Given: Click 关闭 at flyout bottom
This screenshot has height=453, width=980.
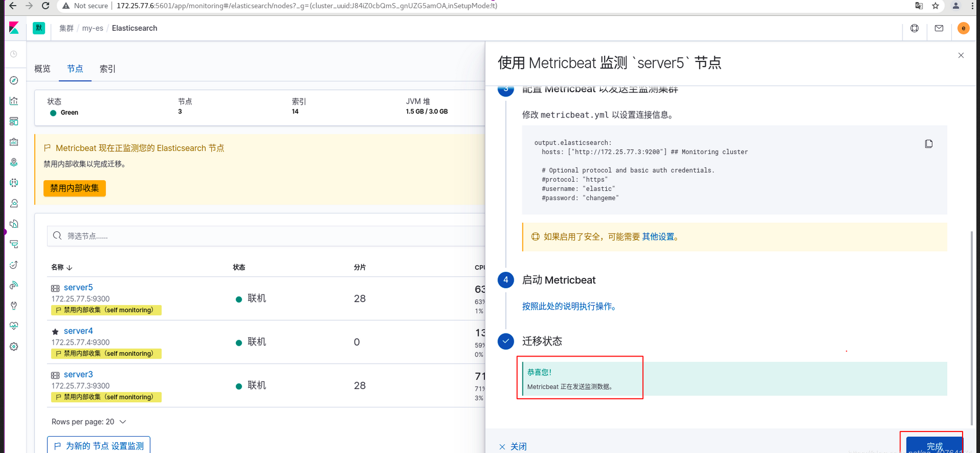Looking at the screenshot, I should [x=513, y=446].
